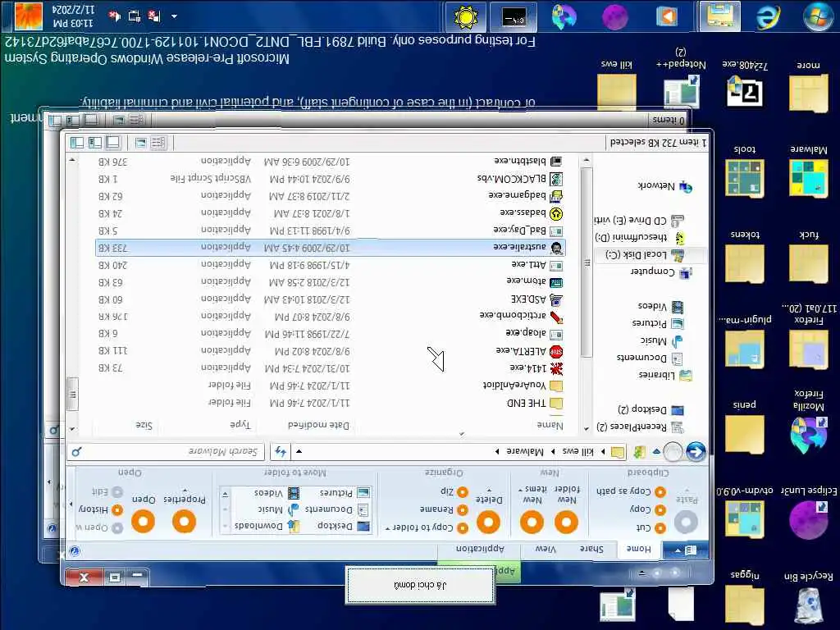This screenshot has width=840, height=630.
Task: Select the BLACKCOM.vbs script file
Action: click(330, 179)
